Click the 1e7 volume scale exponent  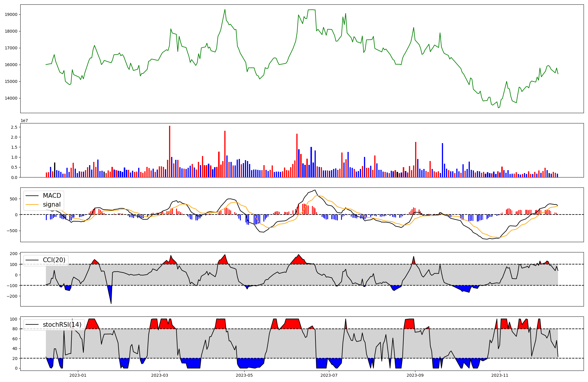pyautogui.click(x=24, y=120)
